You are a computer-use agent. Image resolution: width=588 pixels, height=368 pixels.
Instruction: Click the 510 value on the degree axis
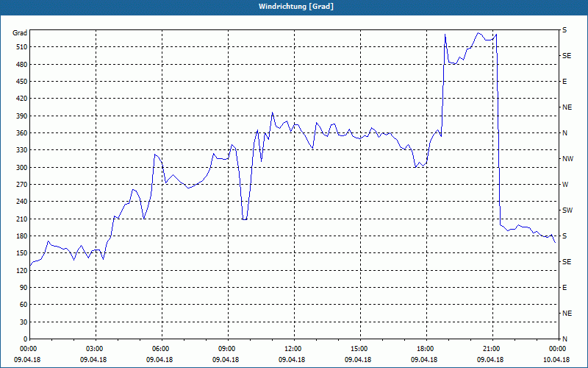tap(22, 47)
